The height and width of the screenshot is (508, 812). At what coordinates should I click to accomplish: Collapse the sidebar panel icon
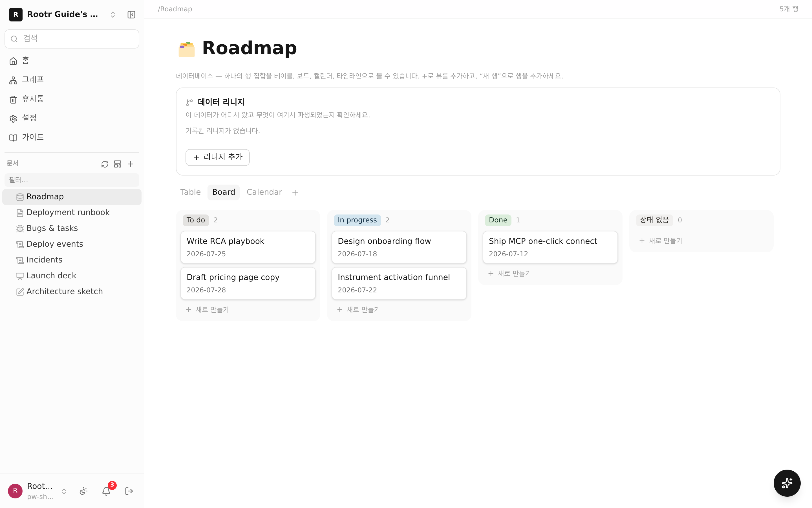(131, 14)
